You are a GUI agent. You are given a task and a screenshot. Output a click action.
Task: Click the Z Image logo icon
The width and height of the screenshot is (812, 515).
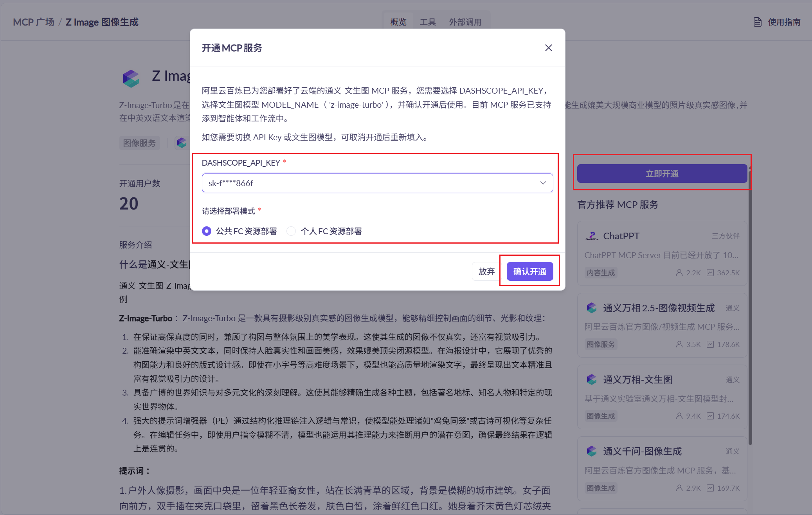[131, 78]
